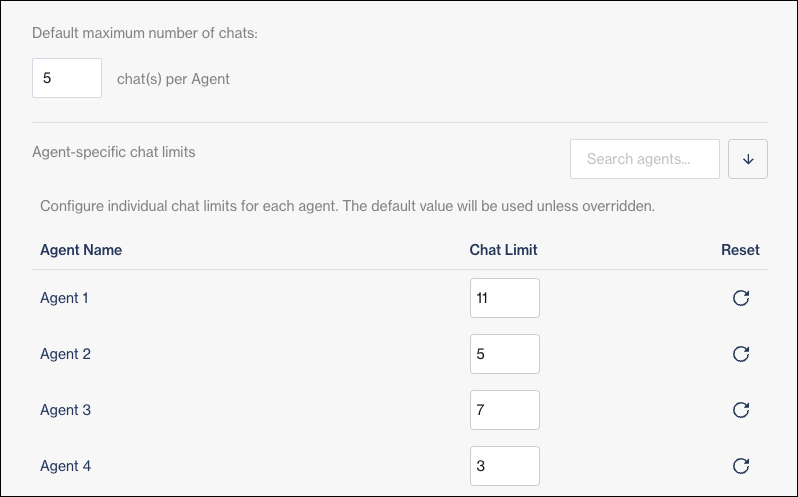
Task: Click the Agent 3 name
Action: click(x=66, y=410)
